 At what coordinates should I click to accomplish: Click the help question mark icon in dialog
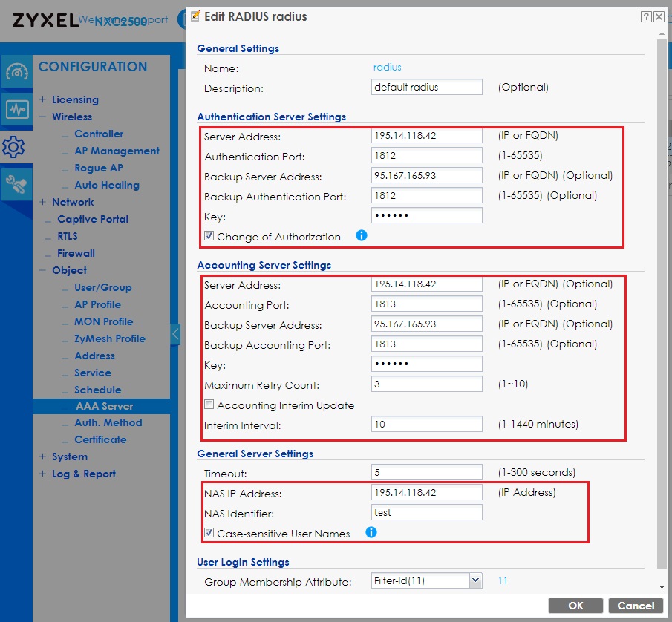click(x=647, y=16)
